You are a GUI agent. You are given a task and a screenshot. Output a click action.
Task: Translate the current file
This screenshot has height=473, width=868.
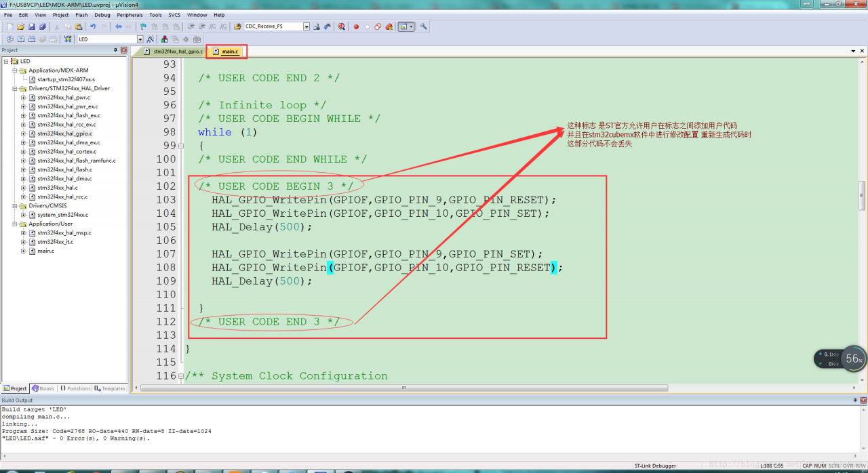point(10,39)
